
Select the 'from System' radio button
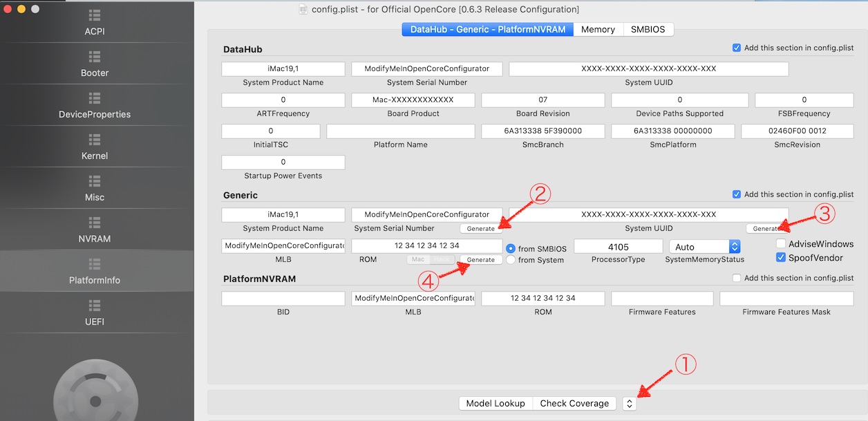[x=511, y=260]
